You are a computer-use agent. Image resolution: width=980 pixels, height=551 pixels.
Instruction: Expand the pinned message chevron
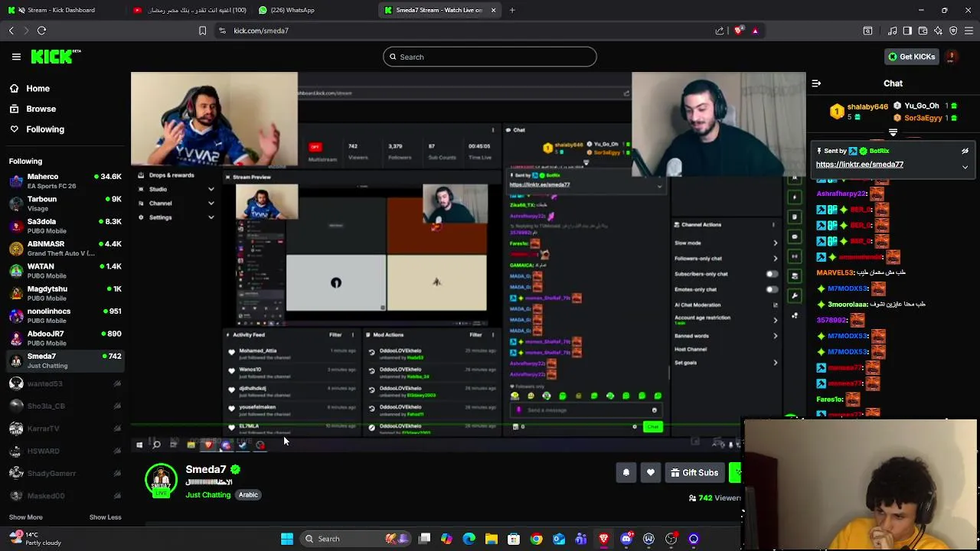pos(965,166)
